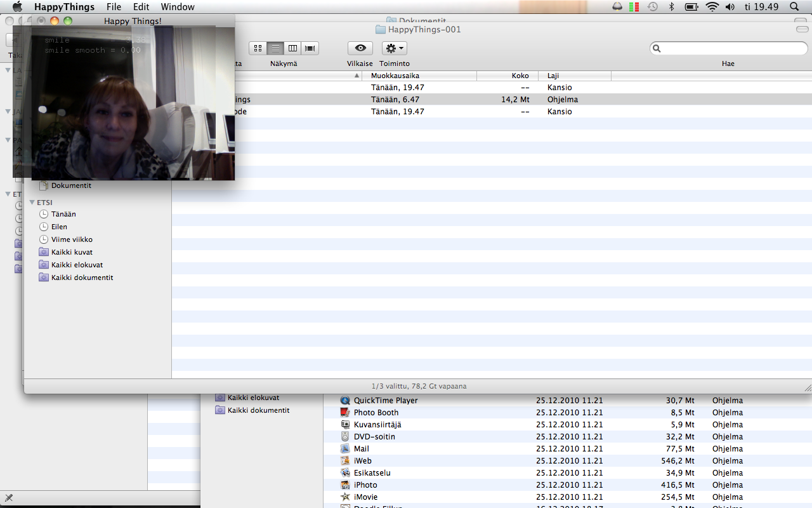Select the column view button
Image resolution: width=812 pixels, height=508 pixels.
click(292, 48)
